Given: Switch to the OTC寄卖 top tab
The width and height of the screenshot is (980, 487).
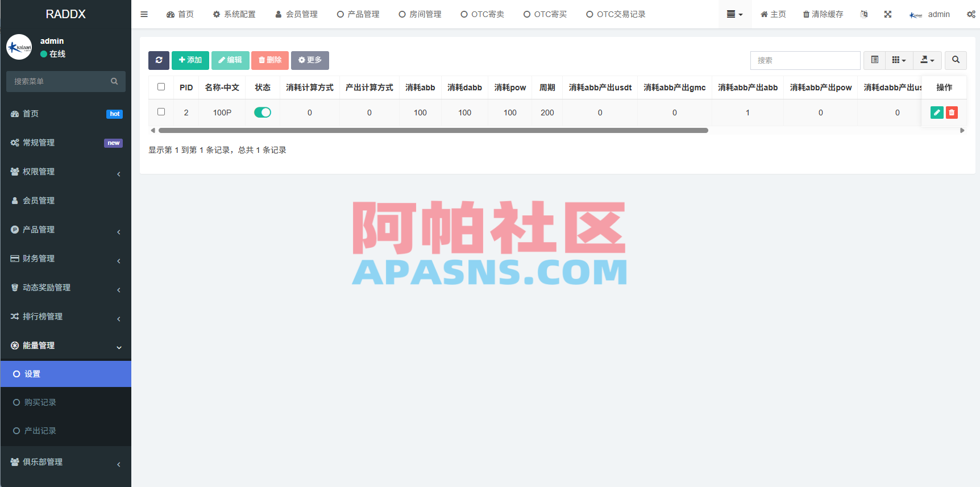Looking at the screenshot, I should (483, 14).
